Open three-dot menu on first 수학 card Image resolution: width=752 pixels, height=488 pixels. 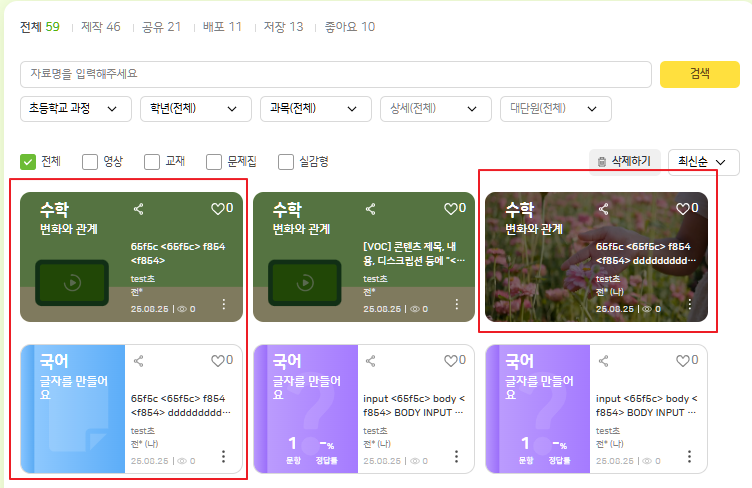click(224, 304)
